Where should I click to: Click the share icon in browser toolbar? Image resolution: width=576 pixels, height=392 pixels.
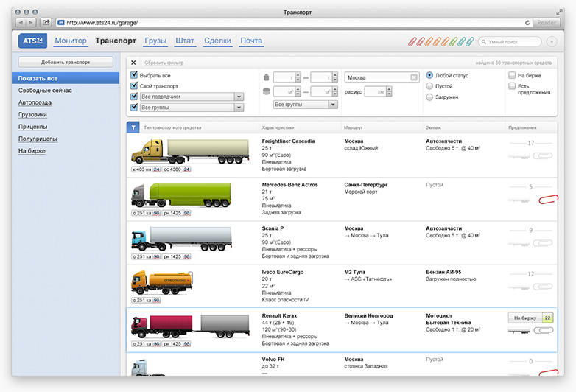pos(46,22)
